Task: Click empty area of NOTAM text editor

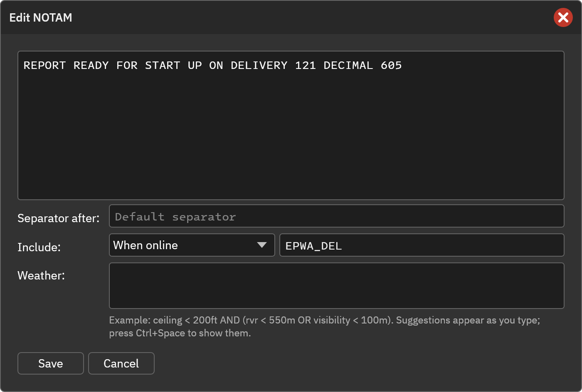Action: 291,137
